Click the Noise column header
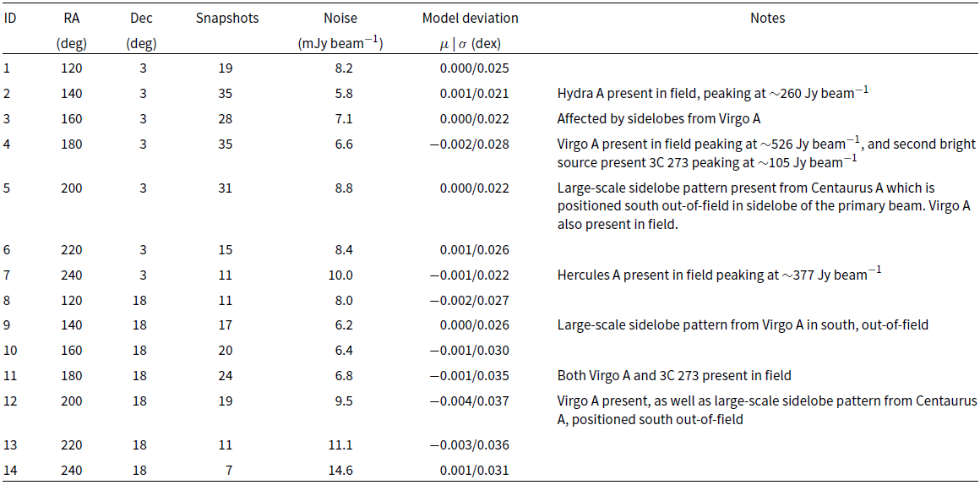980x485 pixels. [x=340, y=18]
